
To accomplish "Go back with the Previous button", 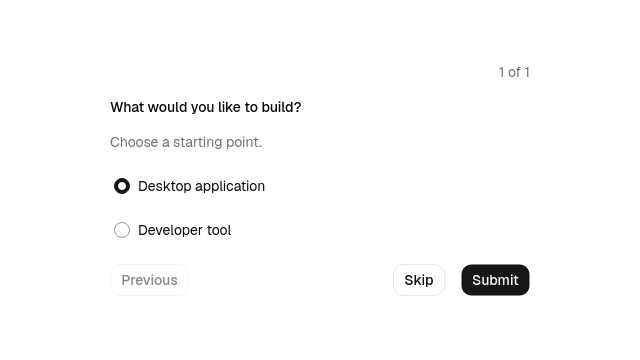I will (x=149, y=280).
